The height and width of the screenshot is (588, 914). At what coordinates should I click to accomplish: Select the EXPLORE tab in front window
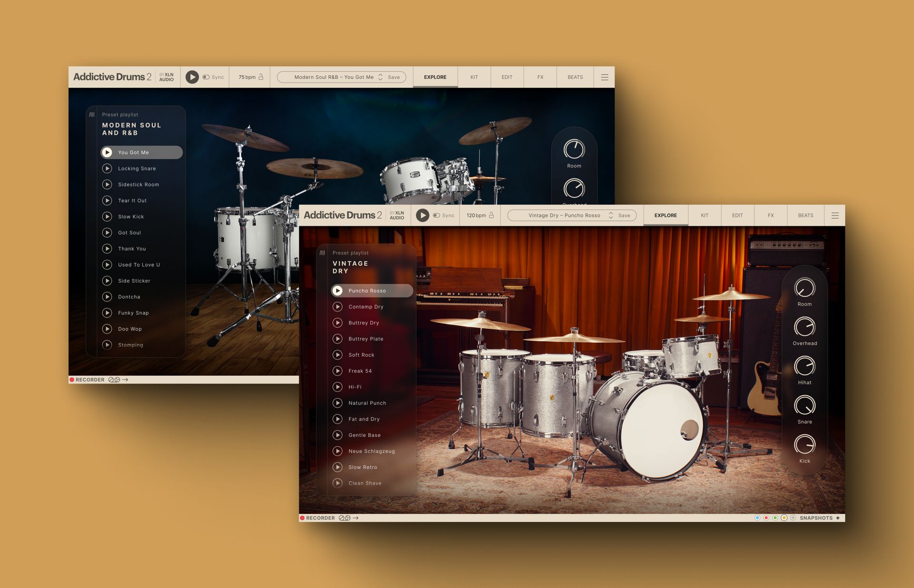click(x=666, y=216)
